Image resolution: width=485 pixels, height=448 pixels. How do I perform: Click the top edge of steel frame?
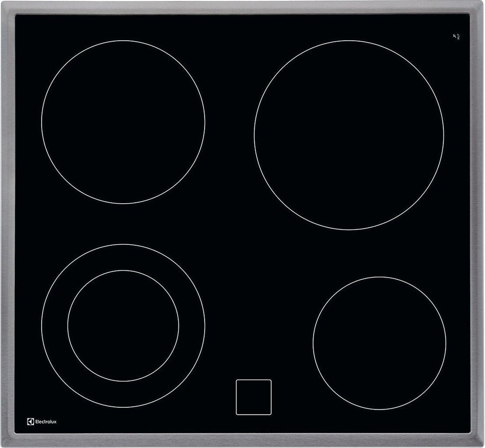point(242,7)
